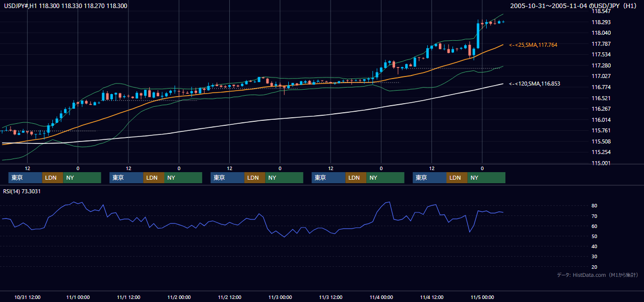Click the 115.254 price axis value
The height and width of the screenshot is (302, 644).
pyautogui.click(x=602, y=152)
